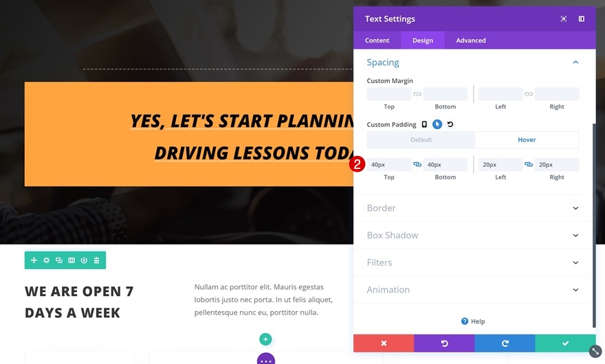
Task: Toggle the hover cursor icon for Custom Padding
Action: pyautogui.click(x=437, y=124)
